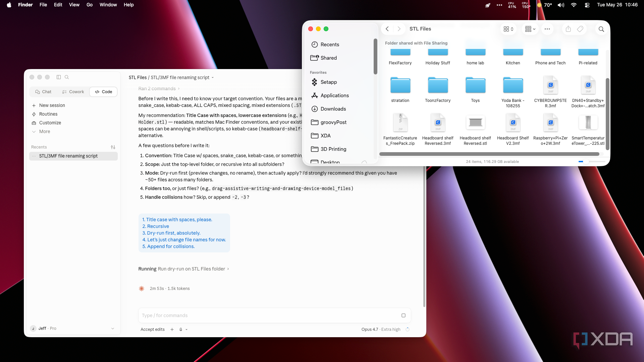Click the Finder Share icon
This screenshot has height=362, width=644.
point(568,29)
